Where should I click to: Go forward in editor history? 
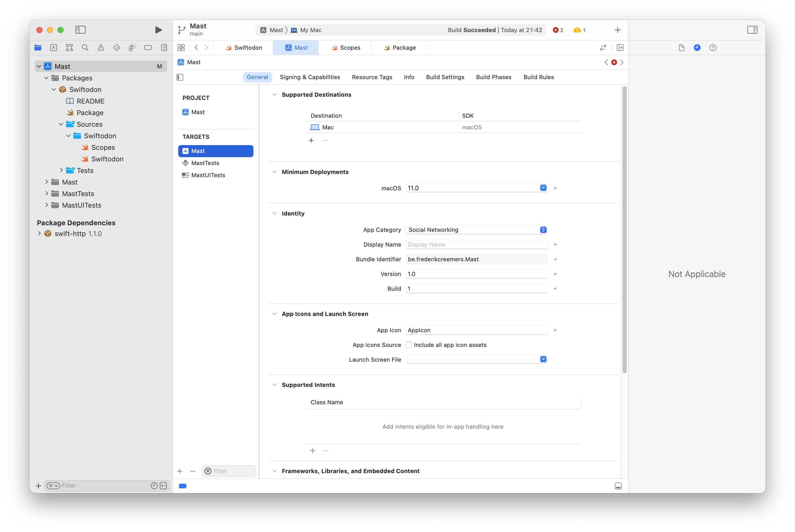tap(206, 48)
